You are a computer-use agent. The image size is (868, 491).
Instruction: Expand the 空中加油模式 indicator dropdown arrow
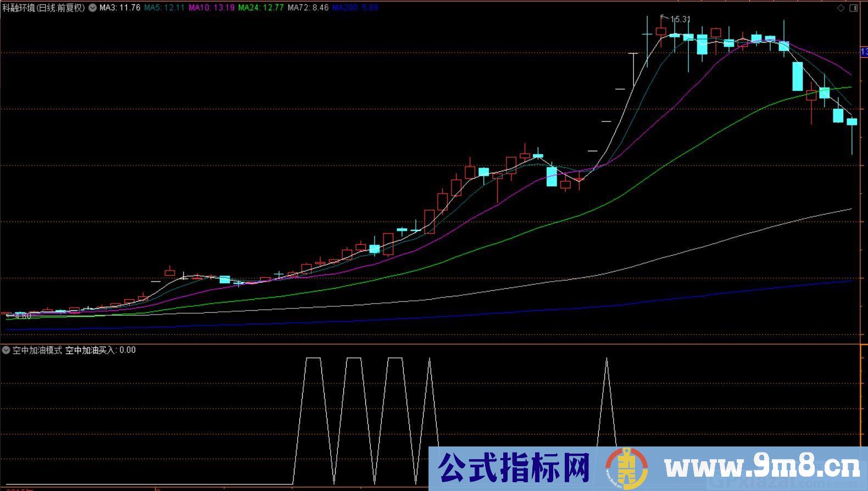[x=6, y=350]
